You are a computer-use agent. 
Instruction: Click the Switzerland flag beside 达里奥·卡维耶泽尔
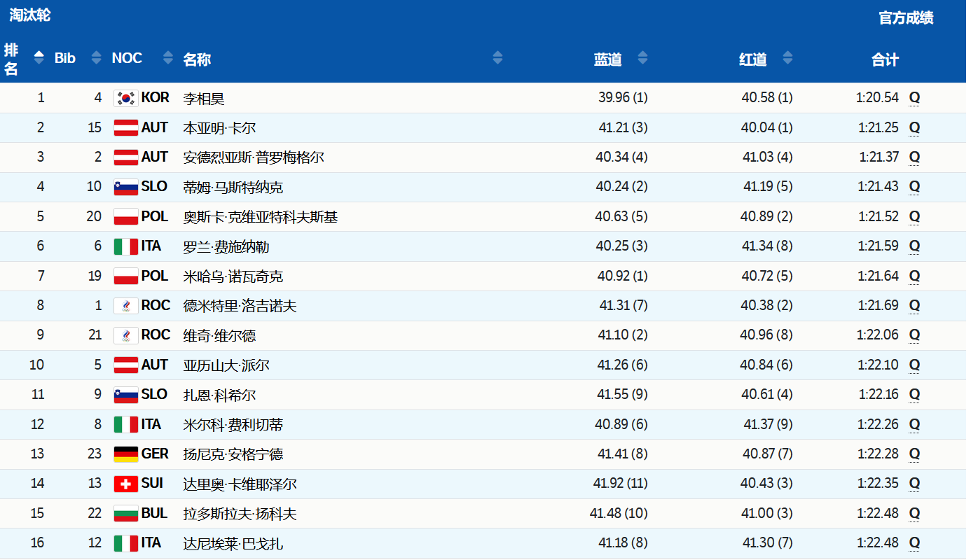coord(126,484)
